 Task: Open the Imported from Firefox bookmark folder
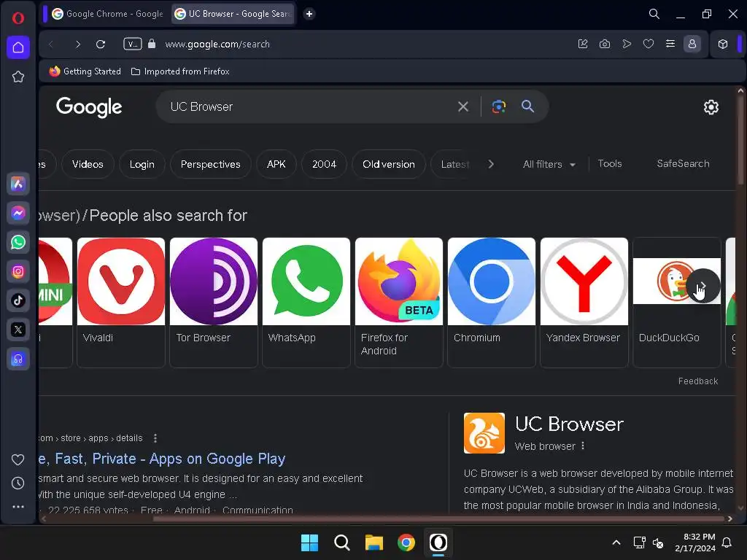(180, 71)
